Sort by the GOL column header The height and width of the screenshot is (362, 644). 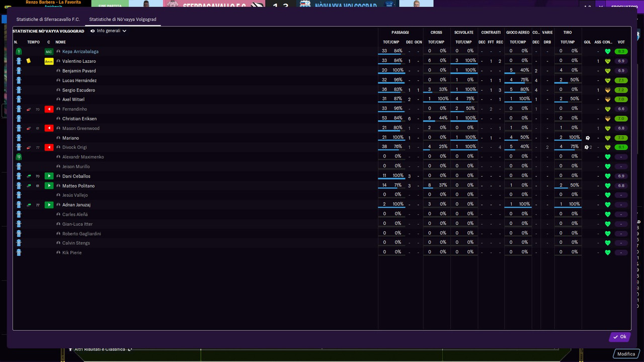(587, 42)
